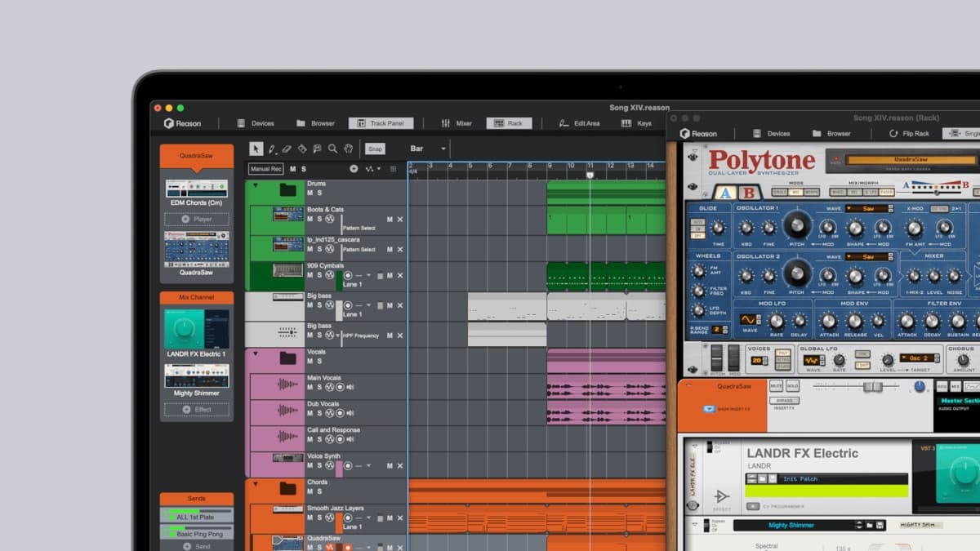This screenshot has width=980, height=551.
Task: Select the Hand scroll tool
Action: [x=348, y=149]
